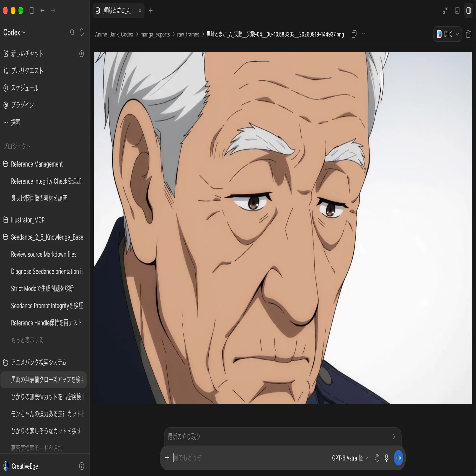Go back with the left arrow
The width and height of the screenshot is (476, 476).
(x=42, y=11)
